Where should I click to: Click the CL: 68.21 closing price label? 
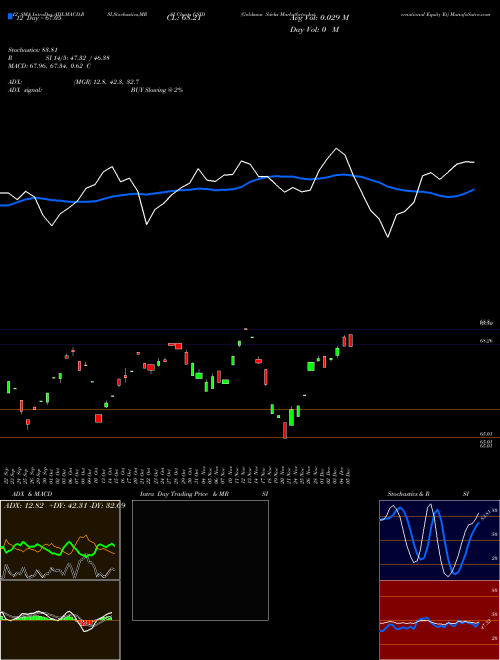(184, 18)
